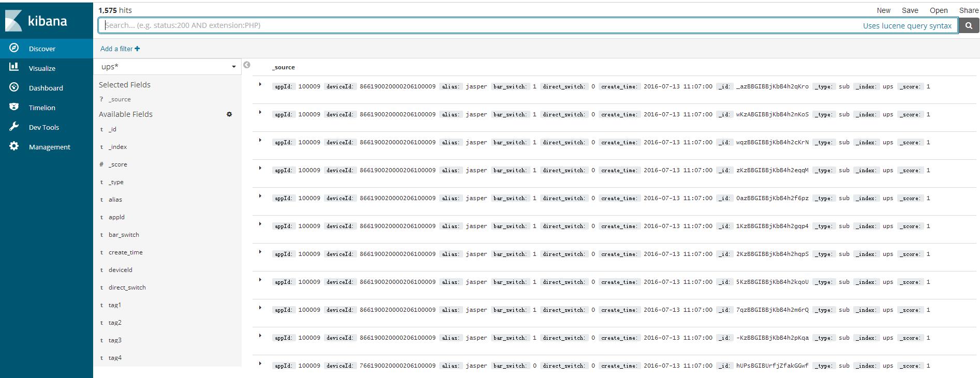Select the alias available field
This screenshot has width=980, height=378.
click(115, 200)
